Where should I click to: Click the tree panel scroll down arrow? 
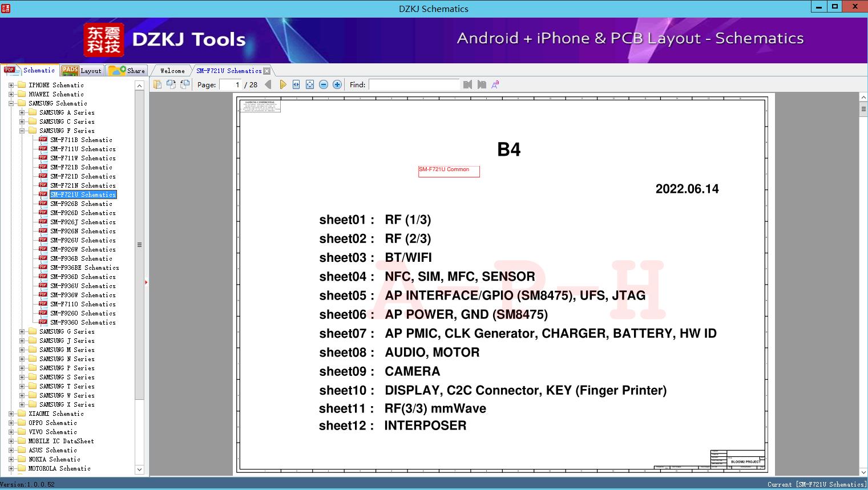[139, 469]
